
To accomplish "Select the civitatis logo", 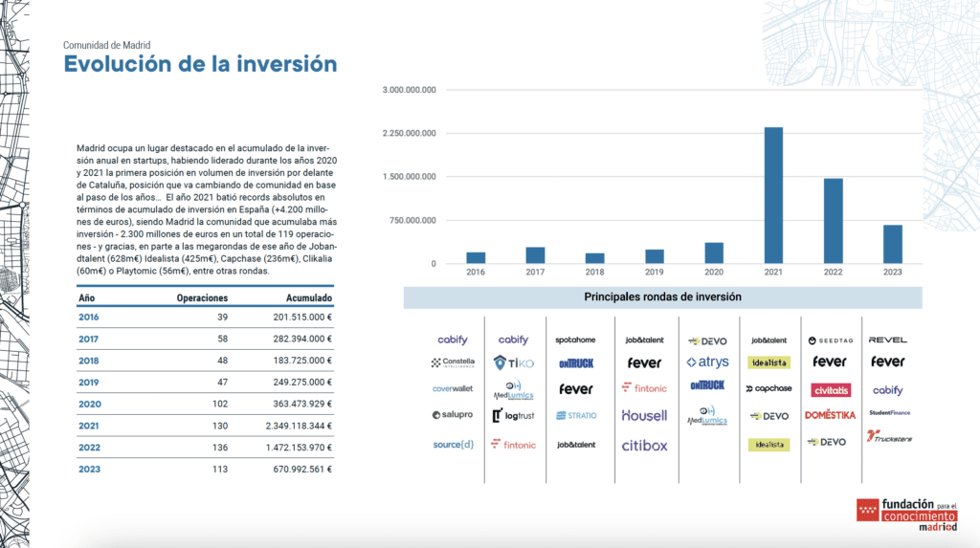I will 831,390.
